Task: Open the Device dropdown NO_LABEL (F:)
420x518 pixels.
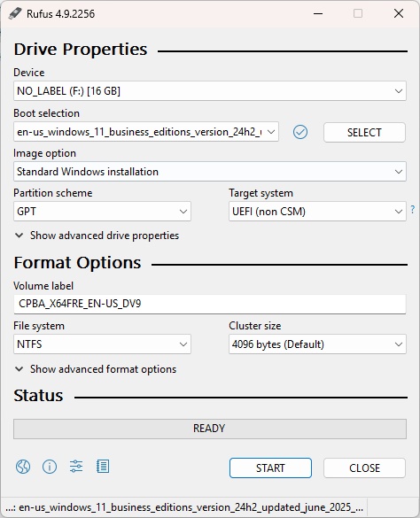Action: coord(210,91)
